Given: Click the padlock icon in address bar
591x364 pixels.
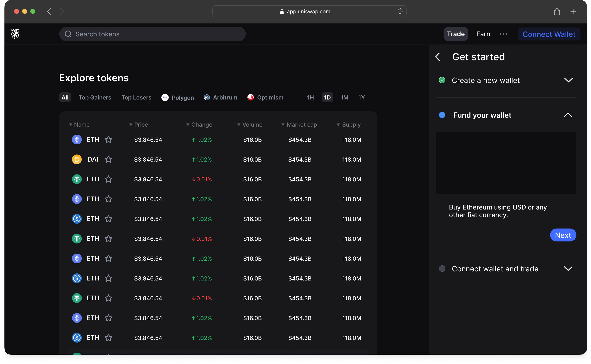Looking at the screenshot, I should pyautogui.click(x=282, y=12).
